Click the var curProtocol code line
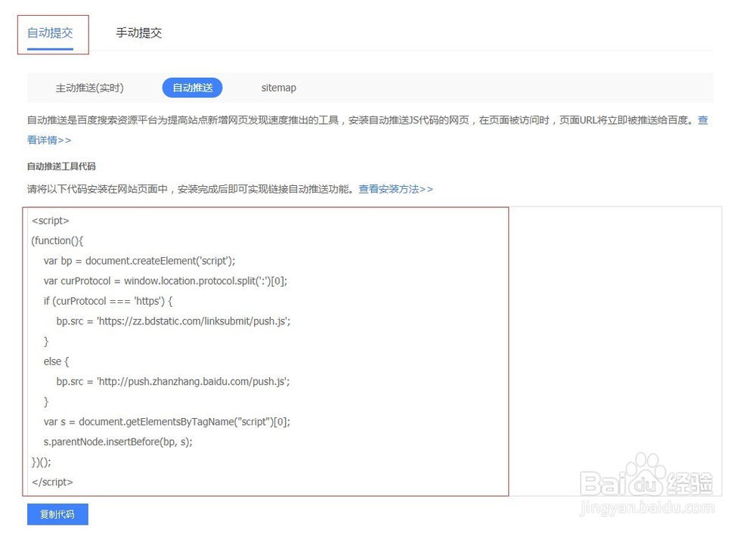The width and height of the screenshot is (756, 533). tap(166, 281)
